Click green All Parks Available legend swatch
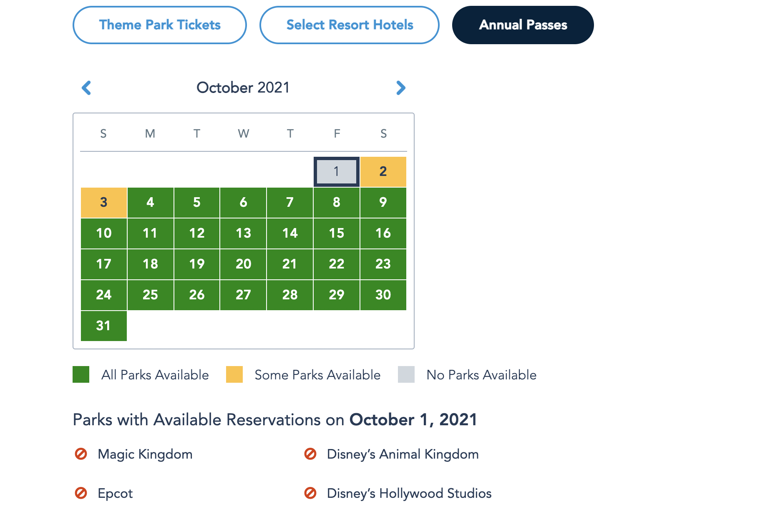This screenshot has width=765, height=532. 81,374
